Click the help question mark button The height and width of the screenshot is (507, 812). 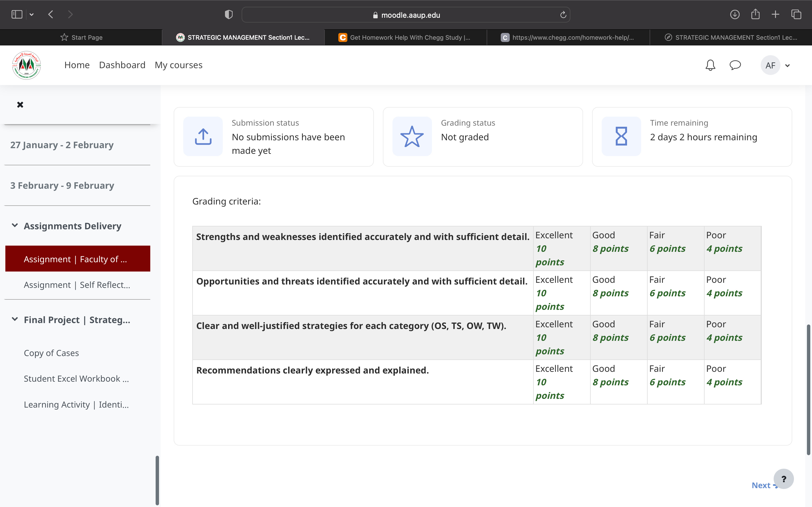(784, 479)
